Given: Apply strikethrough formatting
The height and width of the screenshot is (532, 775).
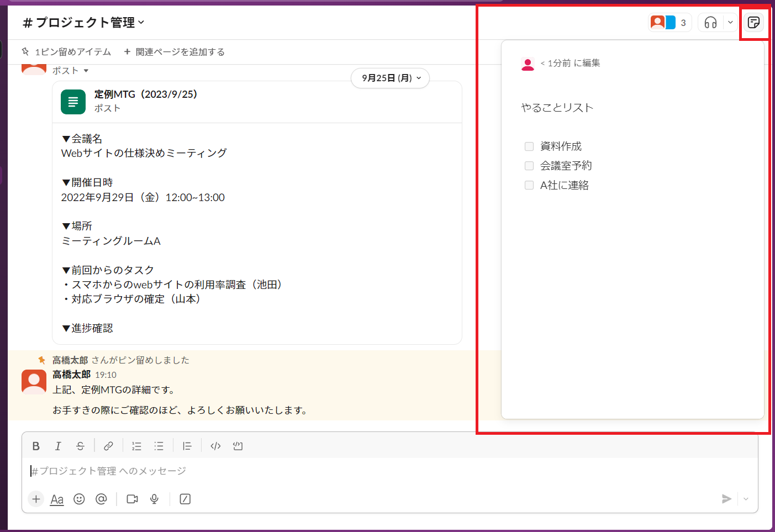Looking at the screenshot, I should pos(80,446).
